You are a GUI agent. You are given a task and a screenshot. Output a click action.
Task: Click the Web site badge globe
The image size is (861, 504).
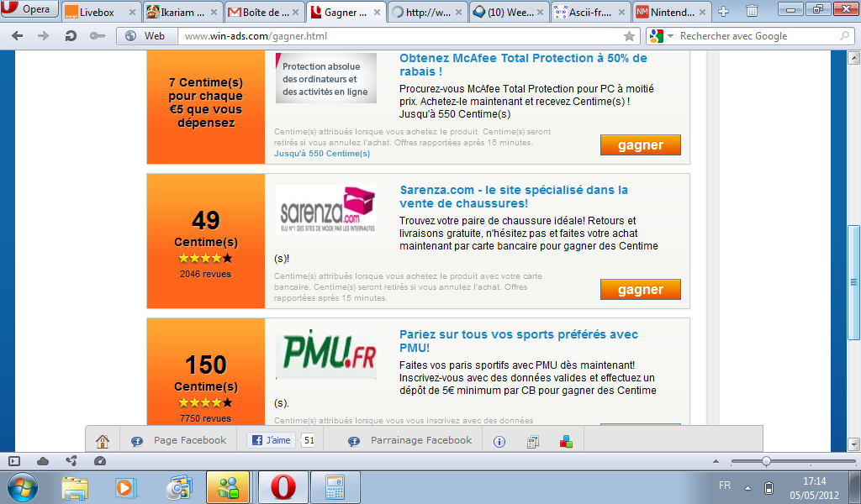pyautogui.click(x=146, y=35)
